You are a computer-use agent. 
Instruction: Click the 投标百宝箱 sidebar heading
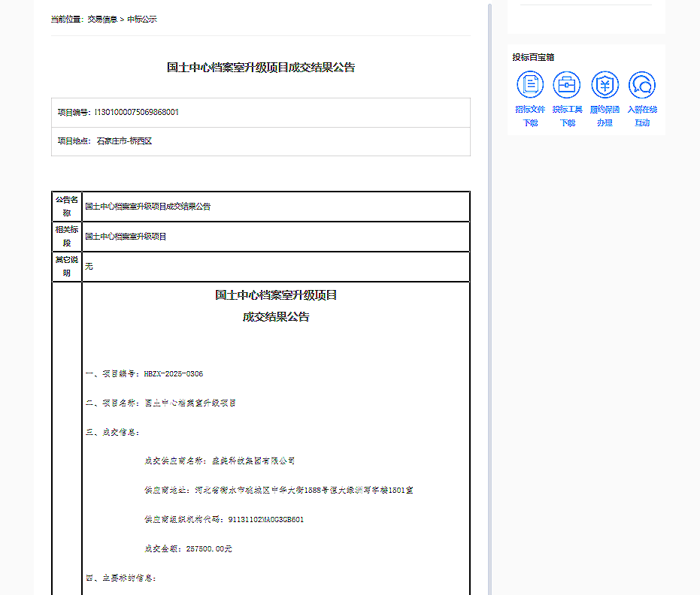click(533, 57)
